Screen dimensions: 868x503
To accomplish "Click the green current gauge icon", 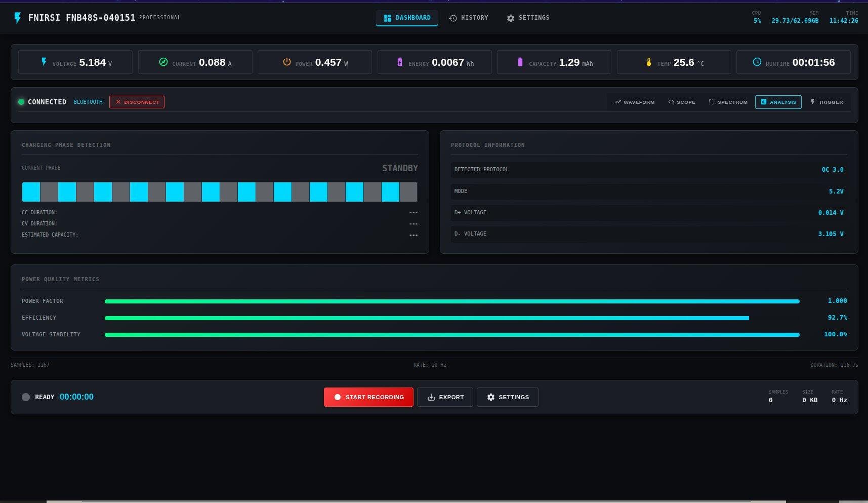I will coord(163,62).
